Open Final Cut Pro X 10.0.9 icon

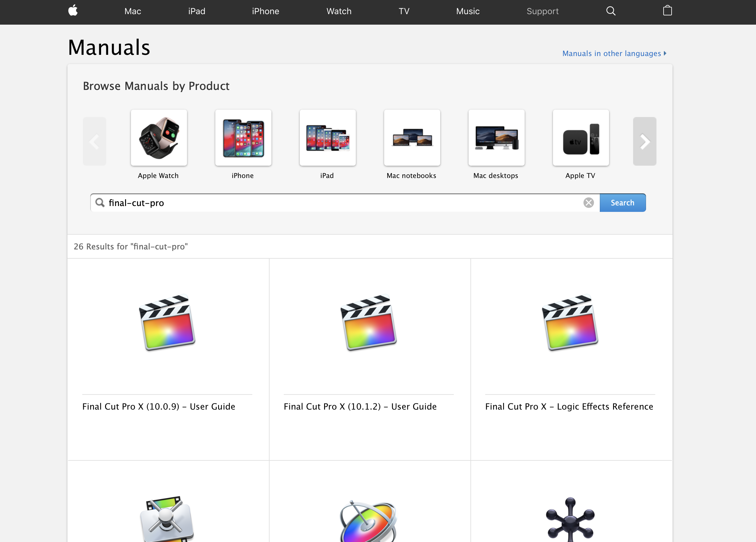tap(167, 322)
